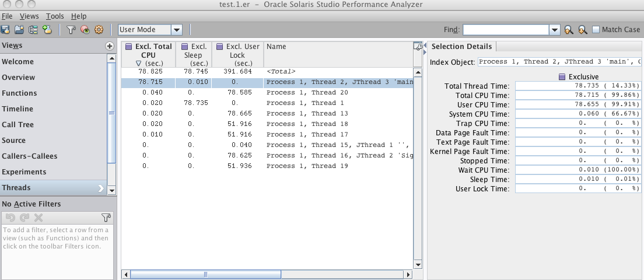Open the Views menu
This screenshot has width=644, height=280.
29,16
